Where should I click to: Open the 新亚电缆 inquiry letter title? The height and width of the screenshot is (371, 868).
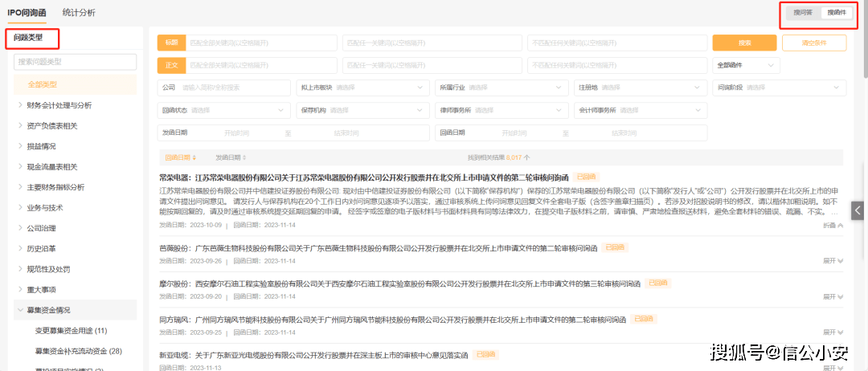(x=313, y=355)
